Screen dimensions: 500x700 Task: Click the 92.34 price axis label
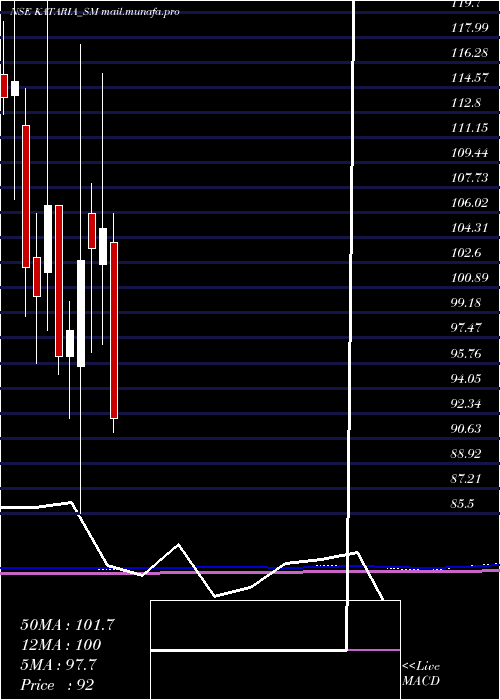(466, 404)
